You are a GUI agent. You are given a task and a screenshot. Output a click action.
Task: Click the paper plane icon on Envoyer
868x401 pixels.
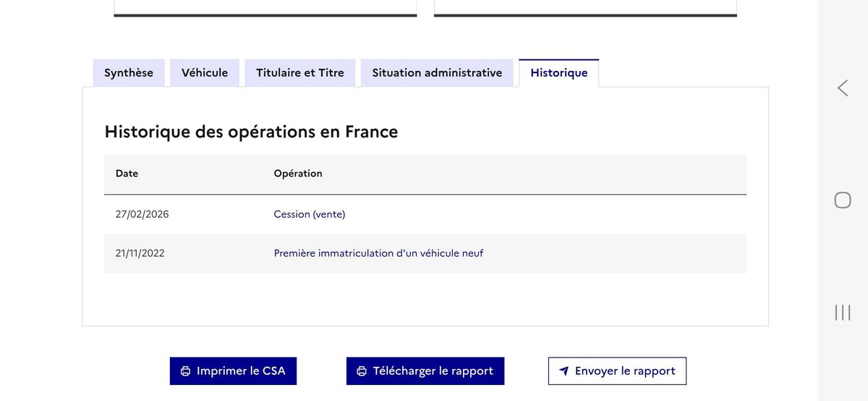pyautogui.click(x=563, y=371)
